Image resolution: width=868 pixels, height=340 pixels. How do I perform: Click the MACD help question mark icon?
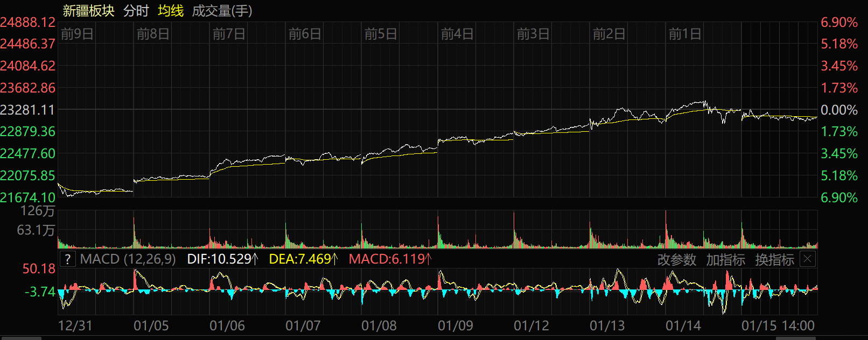67,259
